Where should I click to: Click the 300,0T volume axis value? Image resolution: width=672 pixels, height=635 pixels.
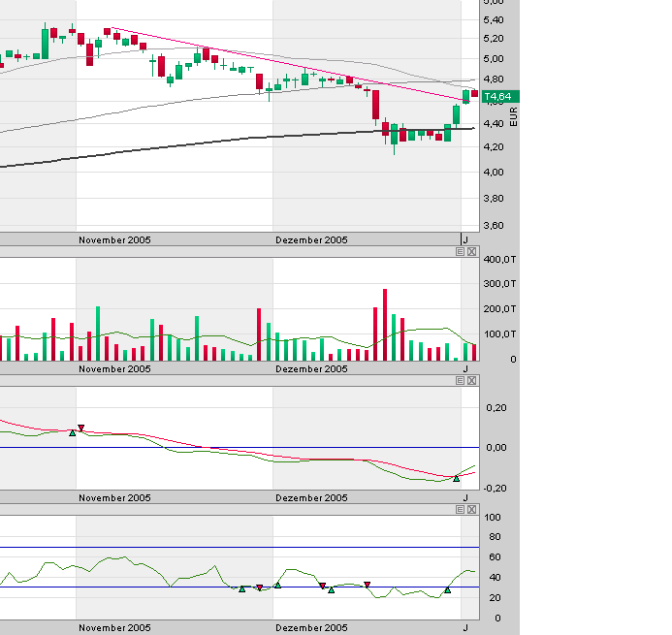[499, 284]
